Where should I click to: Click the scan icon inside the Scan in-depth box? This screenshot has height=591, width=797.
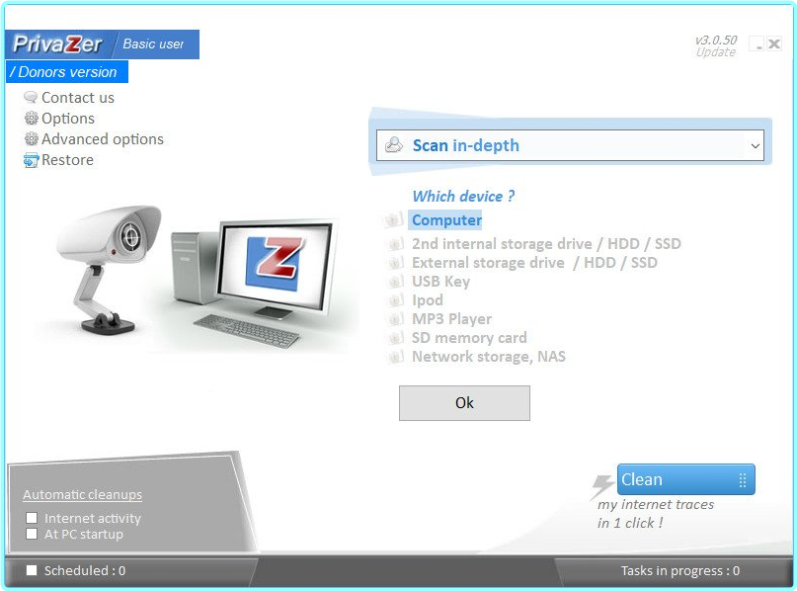(393, 145)
